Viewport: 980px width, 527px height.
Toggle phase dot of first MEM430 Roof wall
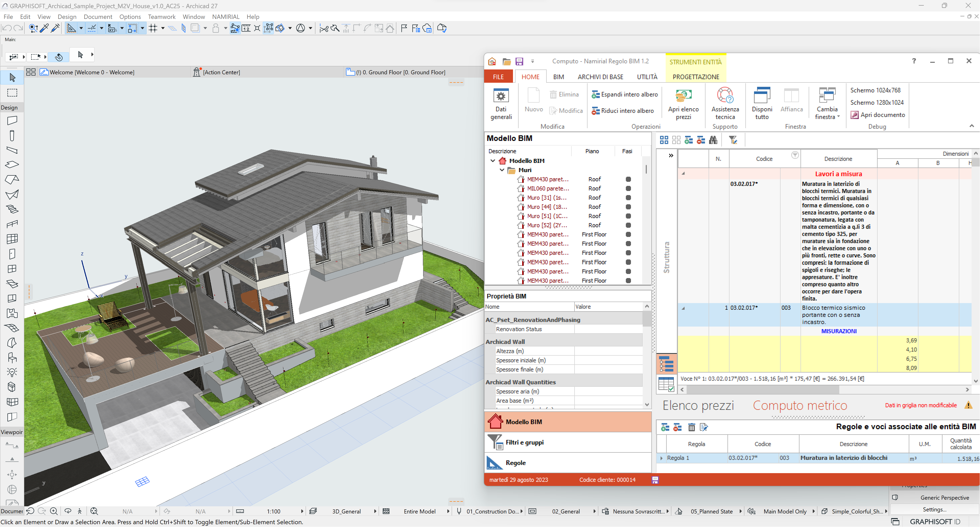628,179
